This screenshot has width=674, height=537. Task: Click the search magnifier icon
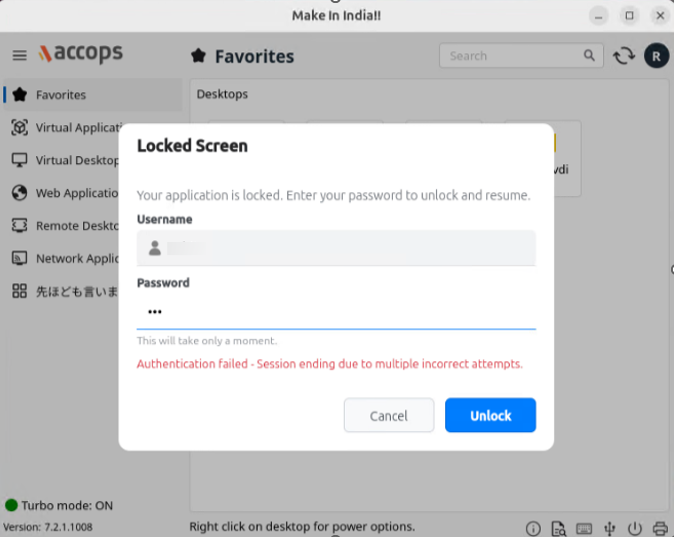click(589, 55)
